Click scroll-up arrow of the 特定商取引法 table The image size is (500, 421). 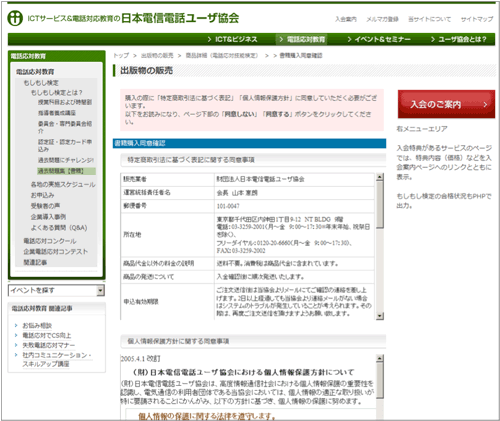(380, 177)
